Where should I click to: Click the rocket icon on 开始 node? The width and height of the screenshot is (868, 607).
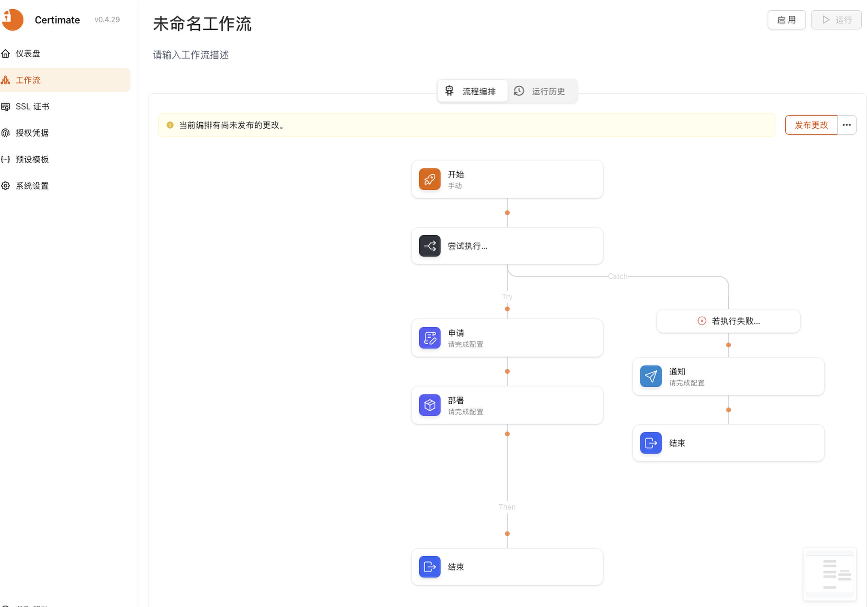(x=429, y=179)
